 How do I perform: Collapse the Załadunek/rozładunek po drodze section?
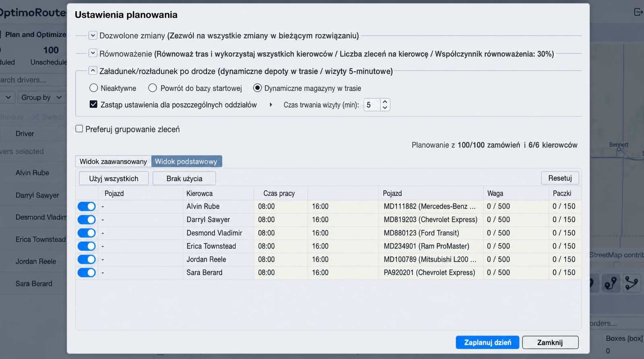click(93, 71)
